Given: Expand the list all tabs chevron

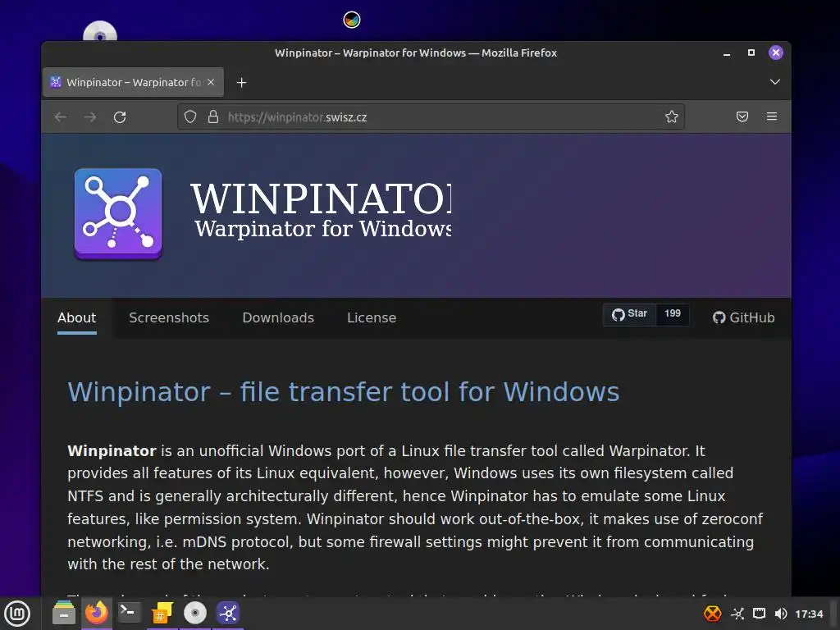Looking at the screenshot, I should (774, 82).
